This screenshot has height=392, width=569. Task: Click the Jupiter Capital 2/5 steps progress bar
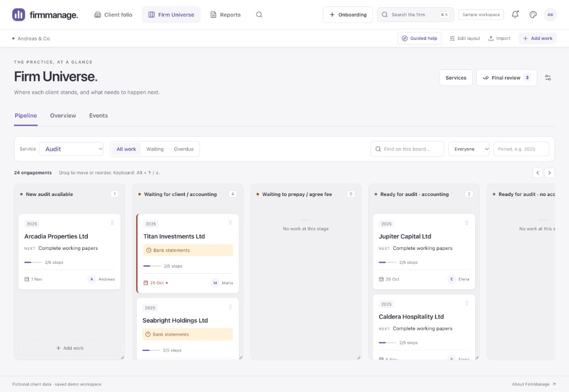coord(387,262)
